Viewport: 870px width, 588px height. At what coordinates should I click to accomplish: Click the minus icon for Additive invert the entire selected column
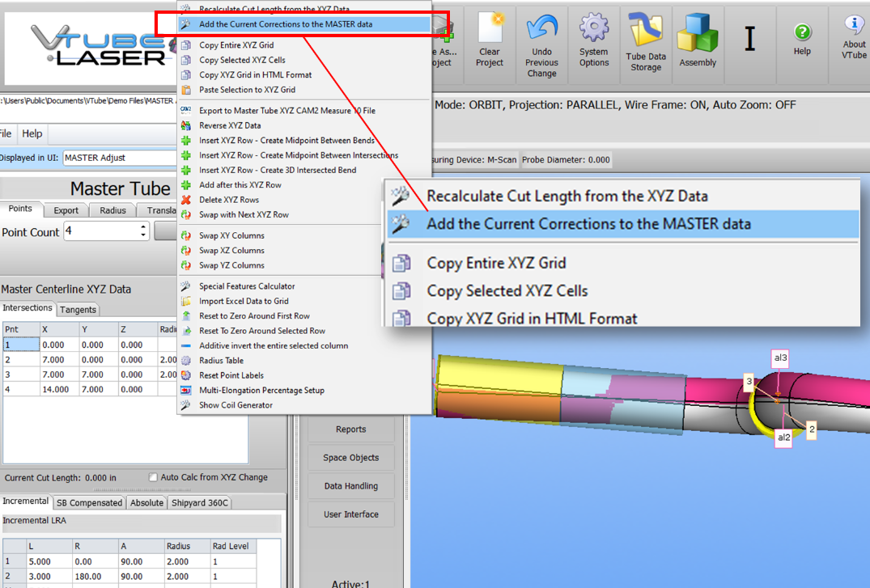pos(186,345)
